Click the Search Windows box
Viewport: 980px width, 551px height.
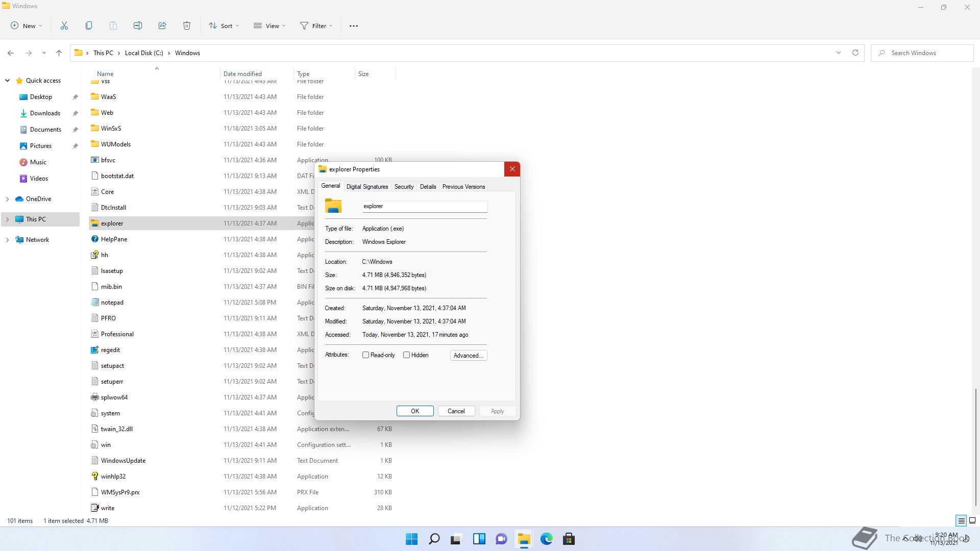tap(923, 53)
